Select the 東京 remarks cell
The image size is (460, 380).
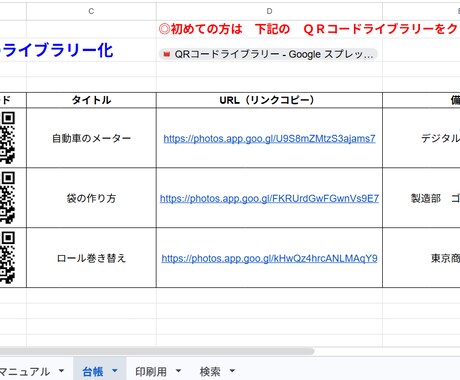pyautogui.click(x=421, y=258)
